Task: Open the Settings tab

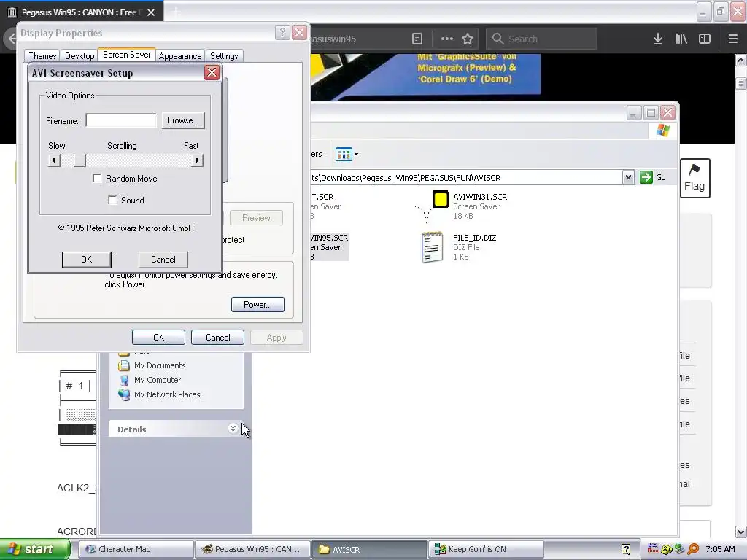Action: pyautogui.click(x=224, y=55)
